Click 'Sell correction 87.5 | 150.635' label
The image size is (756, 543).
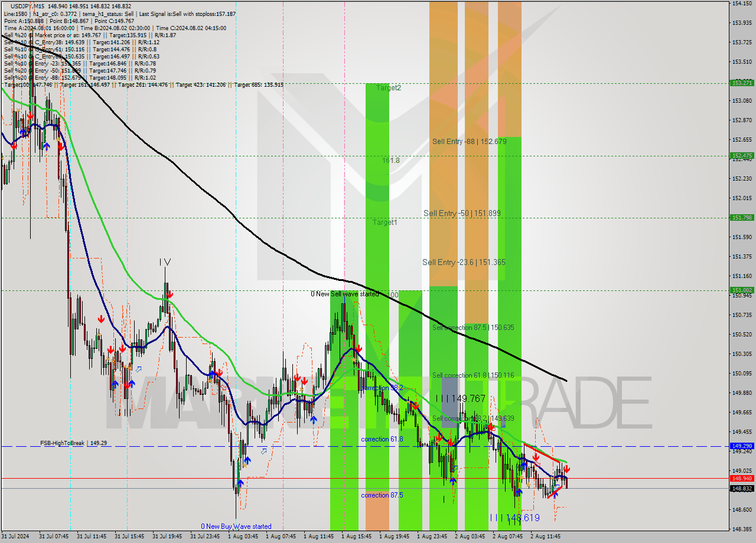point(472,328)
